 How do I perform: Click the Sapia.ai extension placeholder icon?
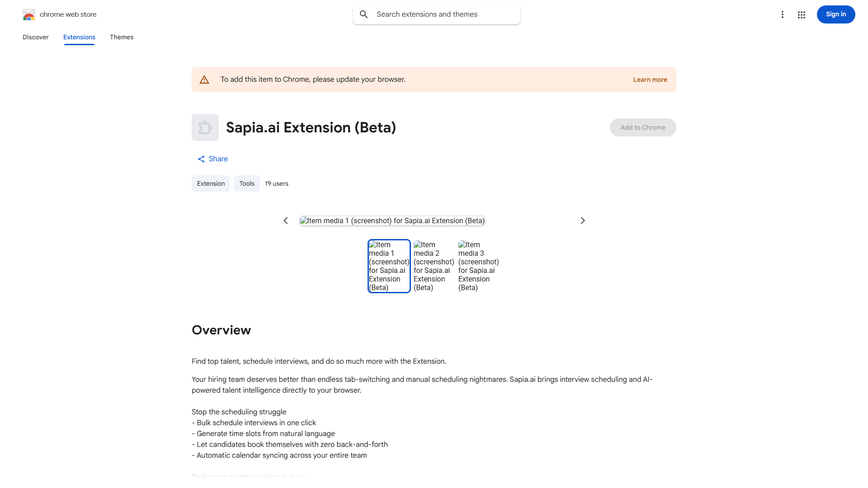click(205, 127)
